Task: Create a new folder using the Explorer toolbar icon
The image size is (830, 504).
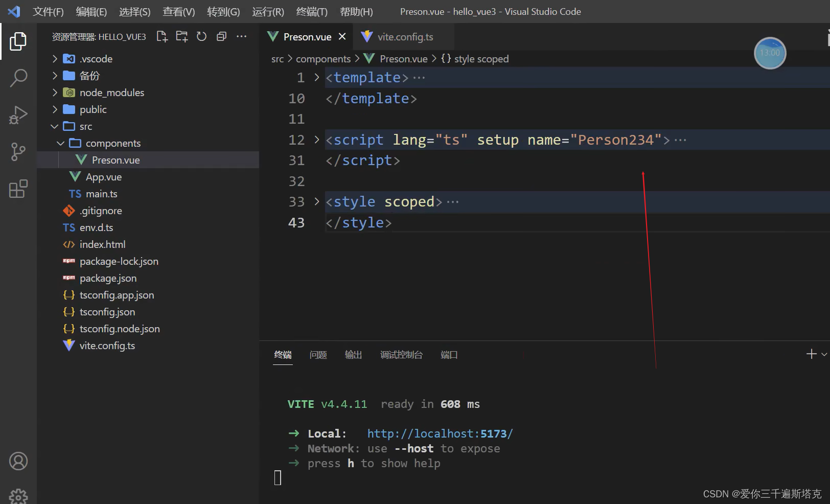Action: [x=181, y=36]
